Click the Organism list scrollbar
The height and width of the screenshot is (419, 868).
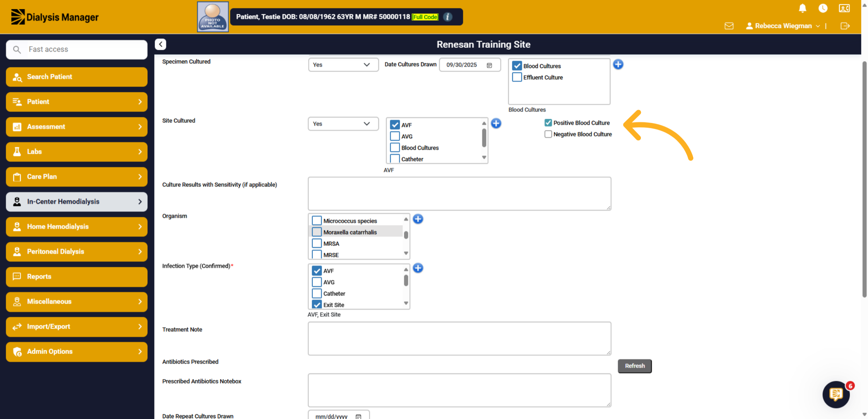click(x=406, y=235)
